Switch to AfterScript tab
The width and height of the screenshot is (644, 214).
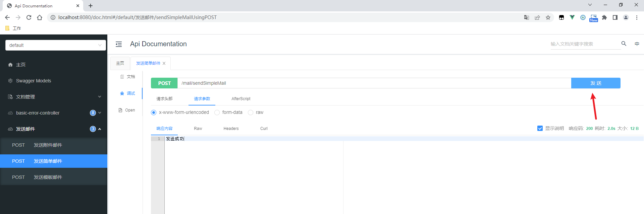241,99
